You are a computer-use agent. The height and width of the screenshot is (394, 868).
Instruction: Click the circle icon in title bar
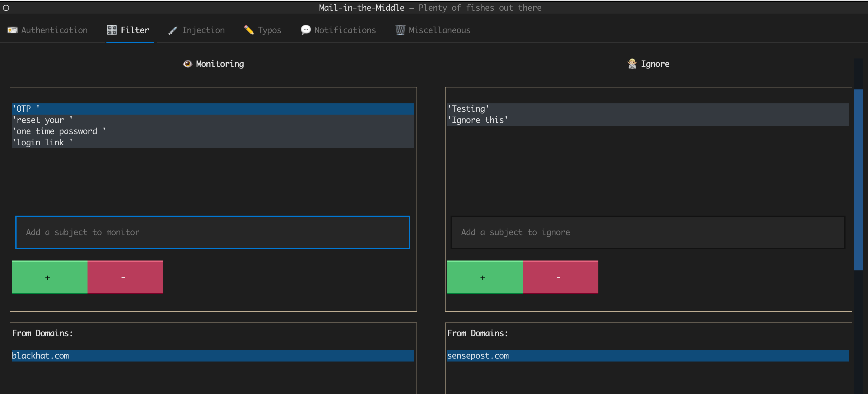click(x=6, y=8)
